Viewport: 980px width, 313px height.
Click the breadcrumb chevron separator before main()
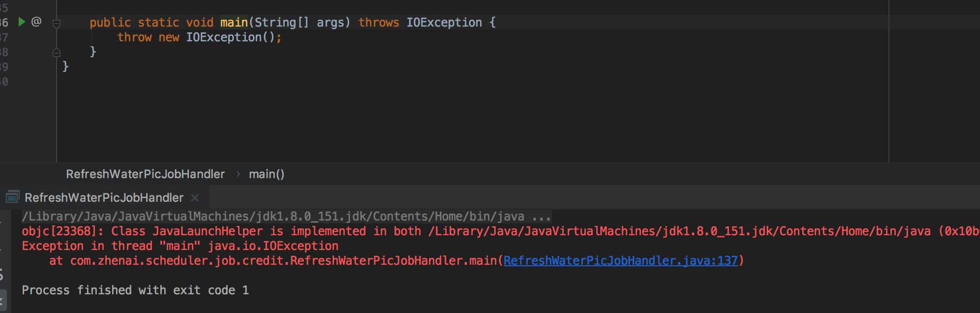[x=238, y=174]
